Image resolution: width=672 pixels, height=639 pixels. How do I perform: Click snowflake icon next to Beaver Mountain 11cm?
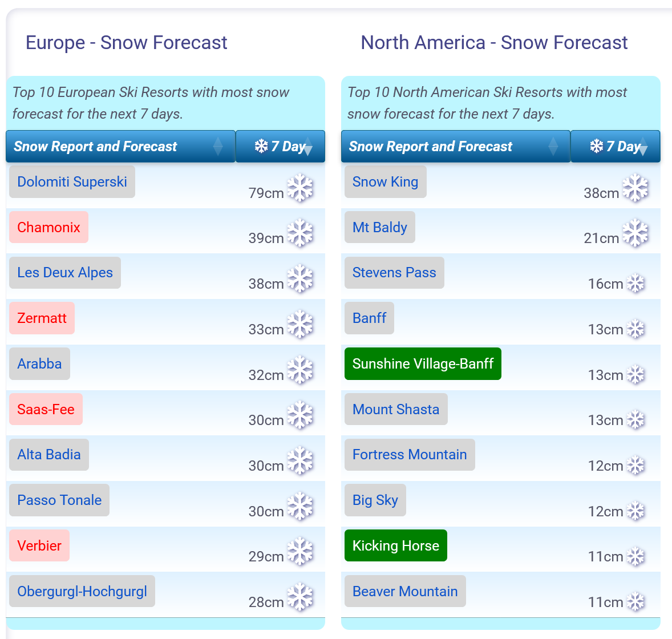[635, 601]
